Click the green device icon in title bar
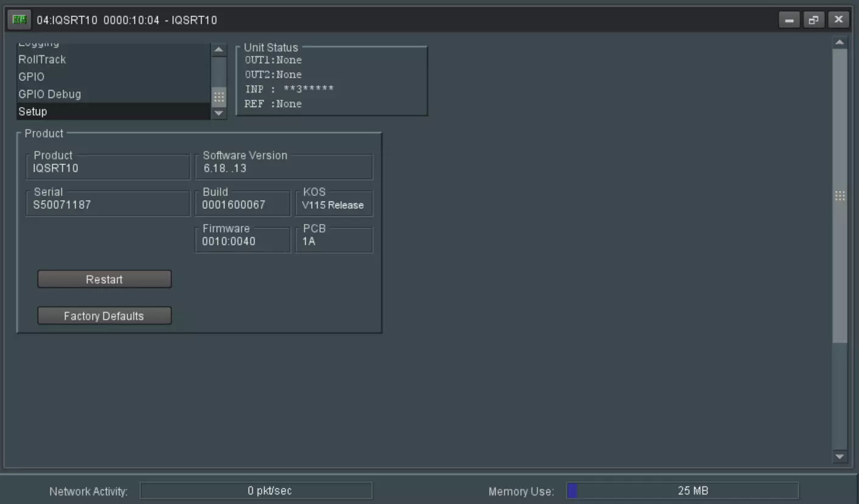This screenshot has width=859, height=504. [x=19, y=20]
